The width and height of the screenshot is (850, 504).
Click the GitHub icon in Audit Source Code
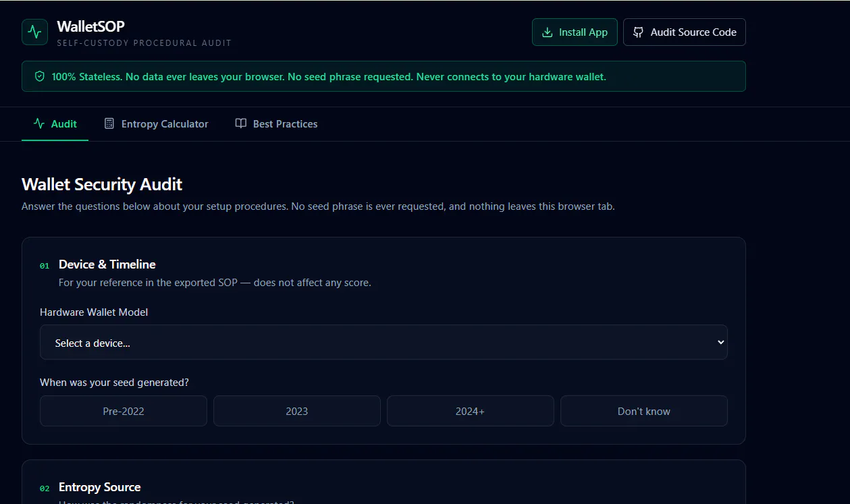tap(639, 32)
